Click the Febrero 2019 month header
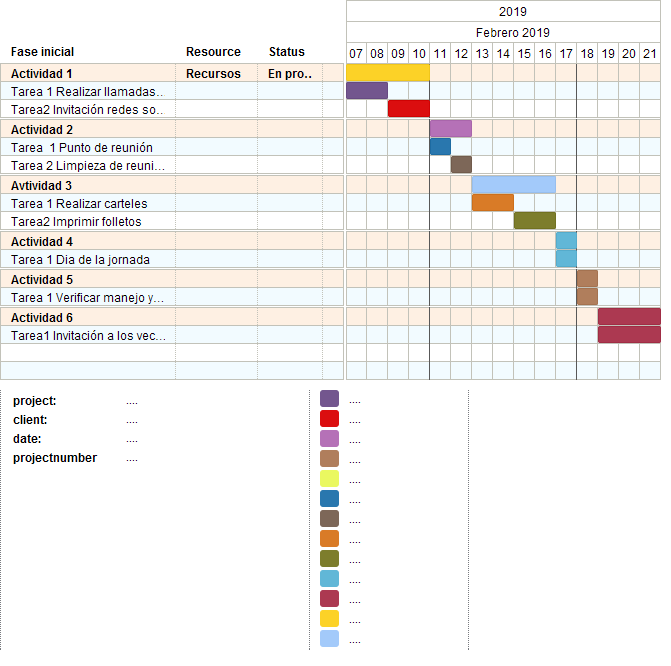This screenshot has width=671, height=666. 512,32
